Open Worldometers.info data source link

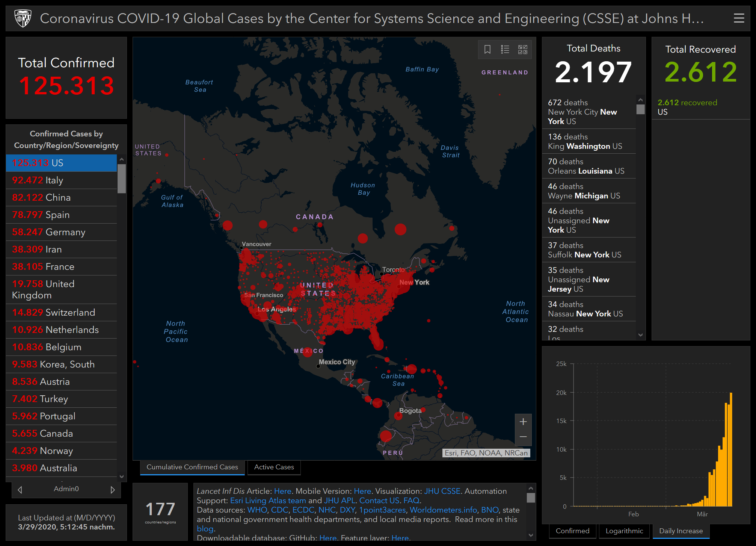443,510
